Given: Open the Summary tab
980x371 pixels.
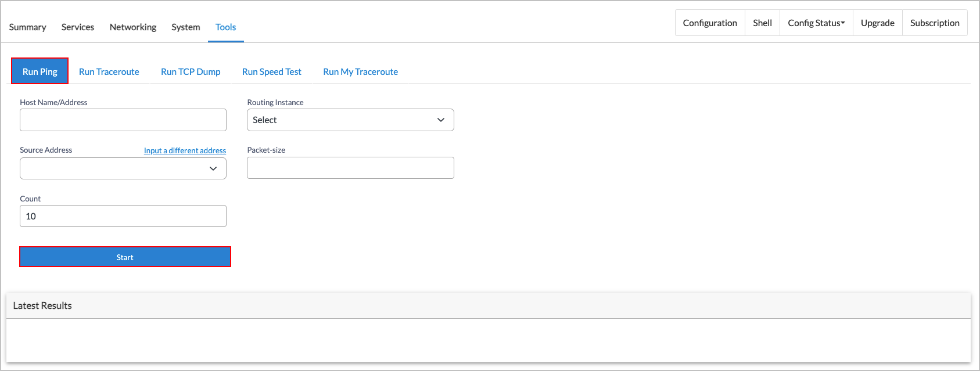Looking at the screenshot, I should click(x=27, y=27).
